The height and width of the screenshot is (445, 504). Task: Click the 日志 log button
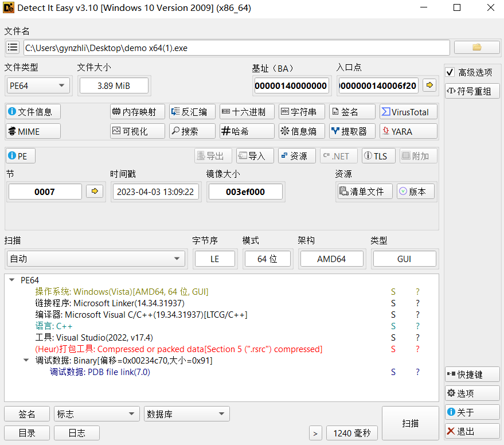pos(77,433)
